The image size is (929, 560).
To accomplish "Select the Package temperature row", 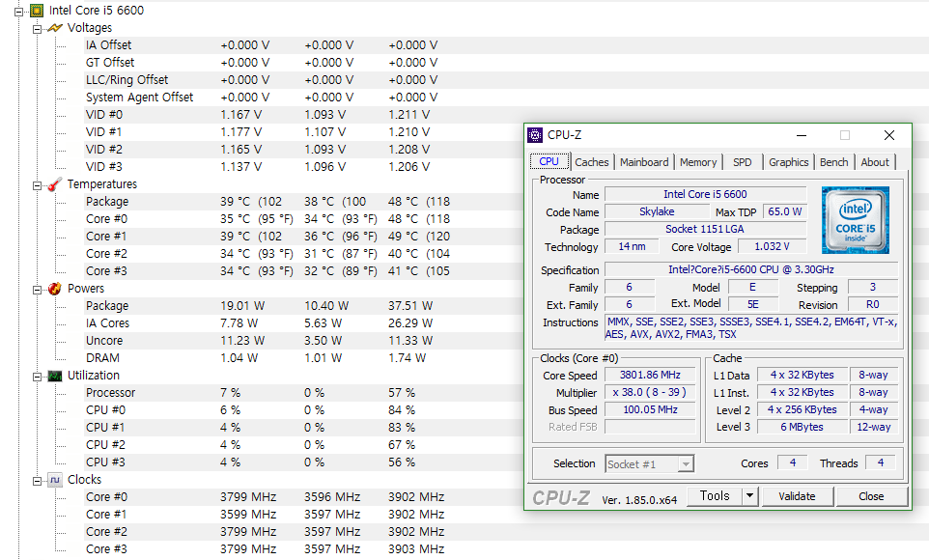I will (x=107, y=202).
